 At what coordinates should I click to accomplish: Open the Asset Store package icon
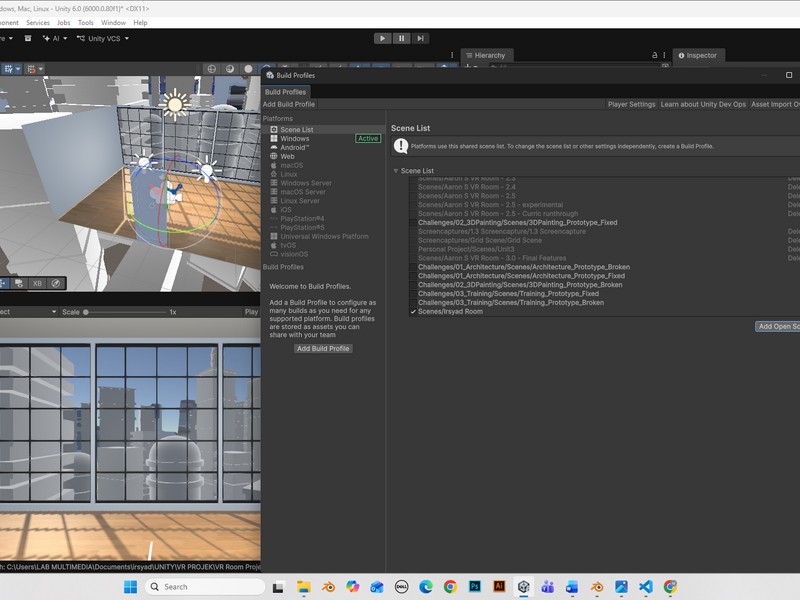point(28,38)
